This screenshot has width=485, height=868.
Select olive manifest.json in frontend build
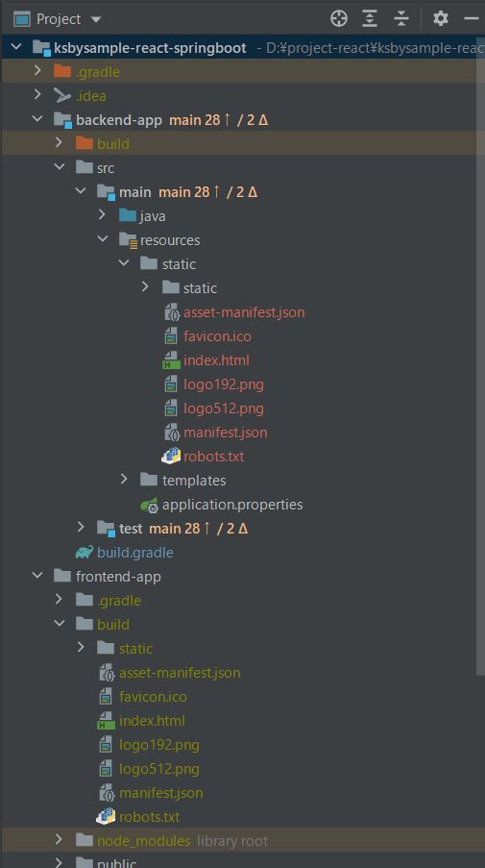coord(161,793)
